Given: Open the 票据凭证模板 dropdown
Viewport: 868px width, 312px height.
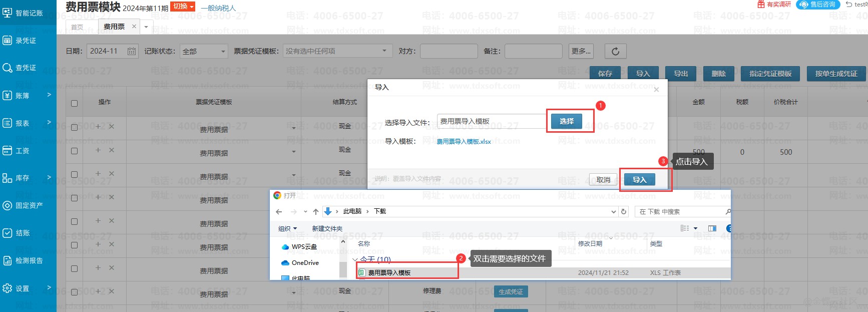Looking at the screenshot, I should point(337,51).
